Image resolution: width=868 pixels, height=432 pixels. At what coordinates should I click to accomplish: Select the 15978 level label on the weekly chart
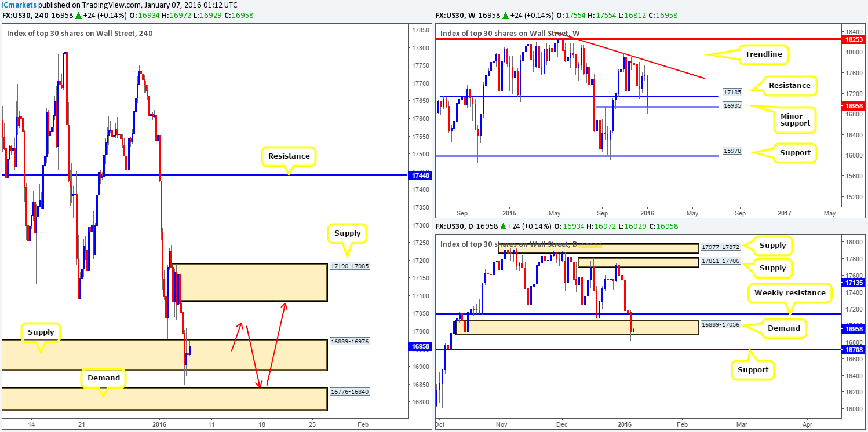coord(732,152)
